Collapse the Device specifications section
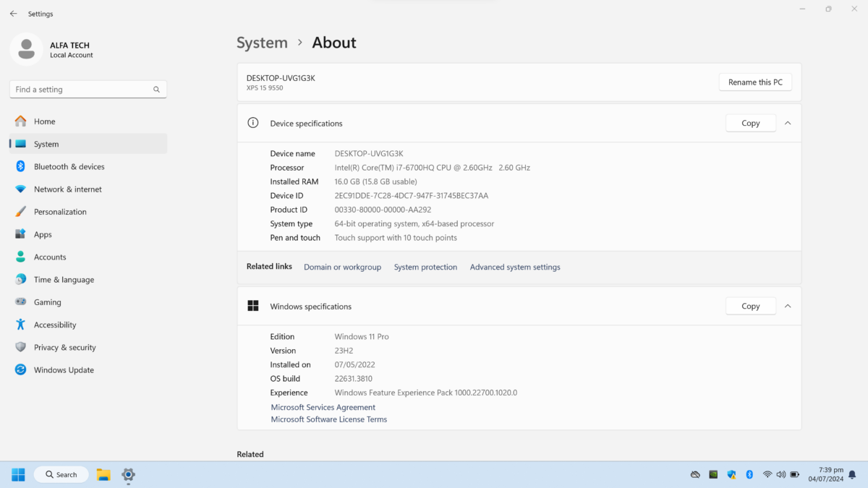 coord(788,124)
